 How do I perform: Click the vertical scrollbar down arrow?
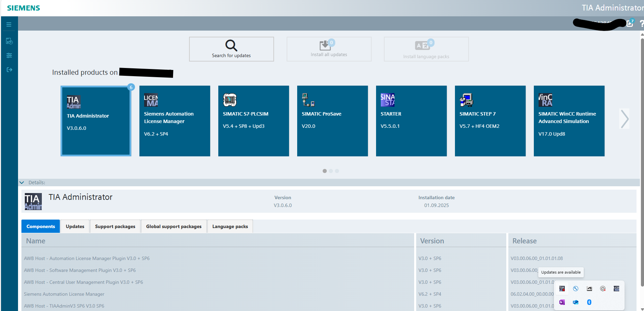(642, 309)
